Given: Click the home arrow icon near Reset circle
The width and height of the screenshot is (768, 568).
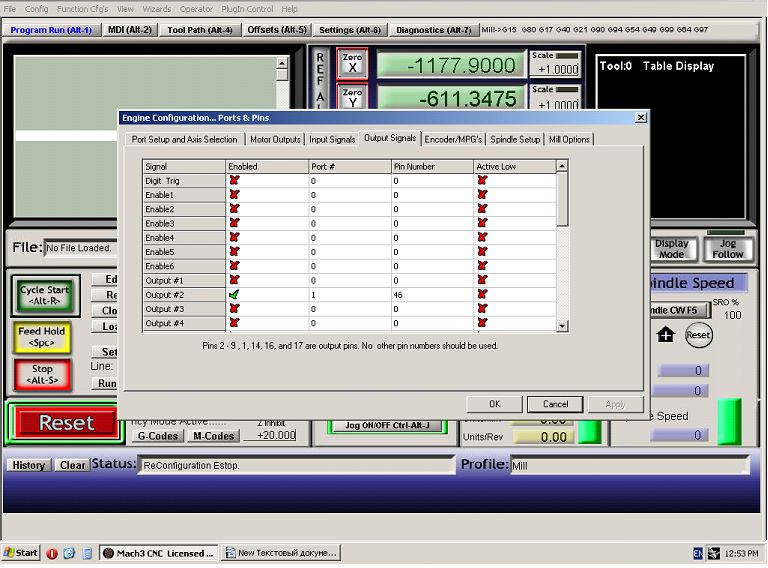Looking at the screenshot, I should click(666, 335).
